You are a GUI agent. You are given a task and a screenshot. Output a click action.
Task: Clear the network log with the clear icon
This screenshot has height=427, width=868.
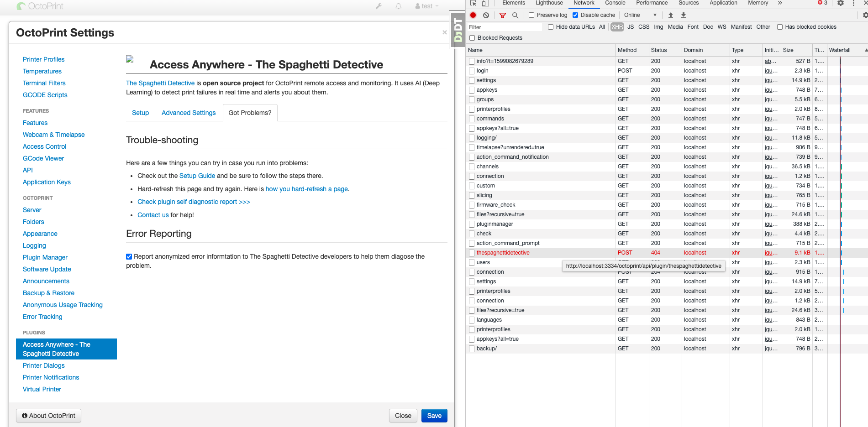[486, 15]
